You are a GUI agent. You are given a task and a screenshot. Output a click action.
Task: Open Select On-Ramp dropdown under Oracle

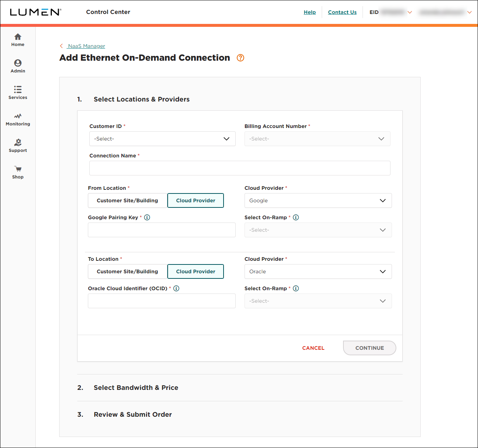[318, 301]
